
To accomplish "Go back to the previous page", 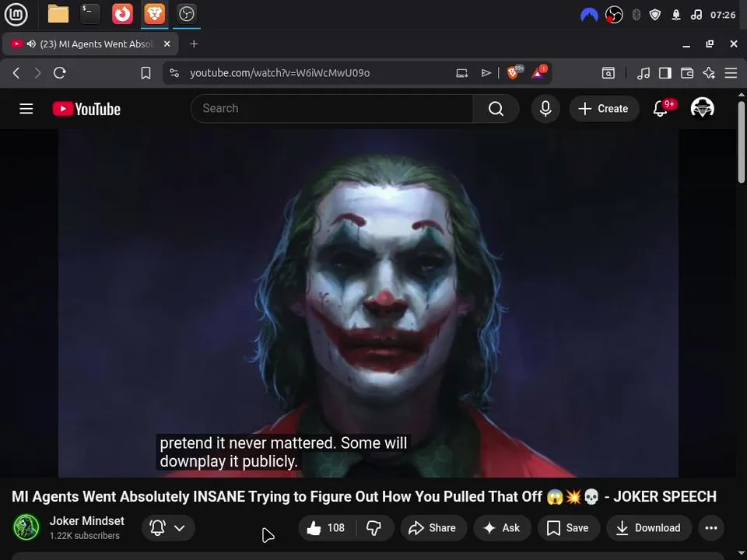I will click(16, 73).
